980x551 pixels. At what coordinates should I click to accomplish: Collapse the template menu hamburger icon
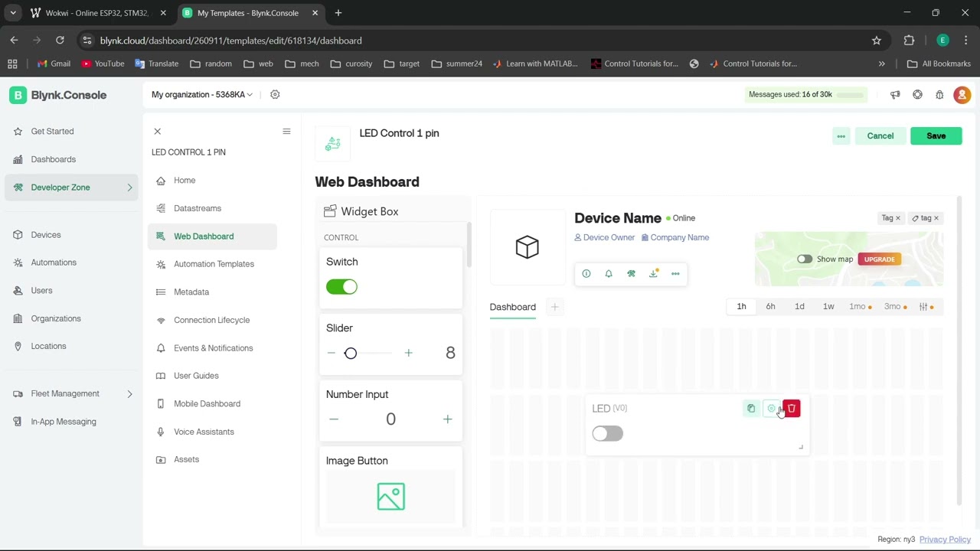(286, 132)
